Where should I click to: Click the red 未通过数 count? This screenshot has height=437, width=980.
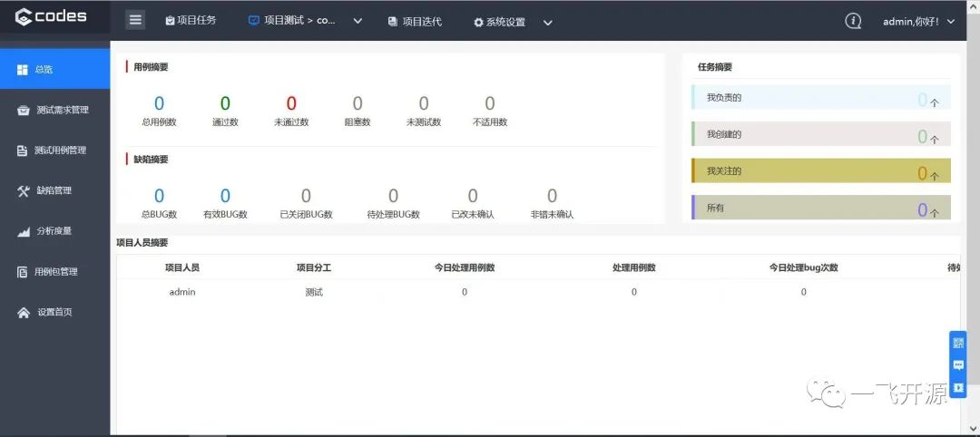click(291, 103)
